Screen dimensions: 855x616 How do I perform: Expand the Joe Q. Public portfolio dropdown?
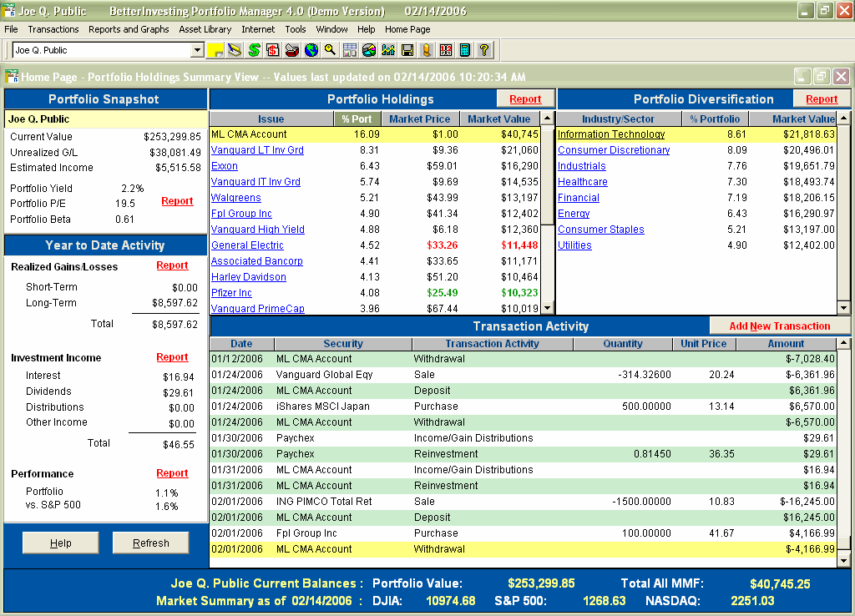tap(197, 50)
